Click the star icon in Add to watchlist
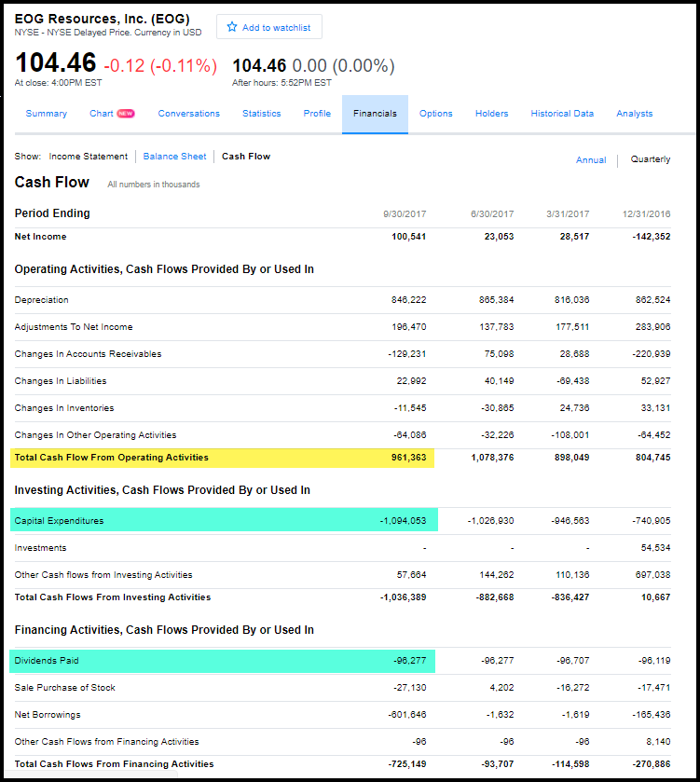This screenshot has width=700, height=782. coord(232,27)
